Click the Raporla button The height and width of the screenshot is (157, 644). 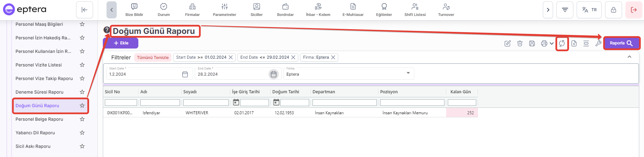point(621,43)
